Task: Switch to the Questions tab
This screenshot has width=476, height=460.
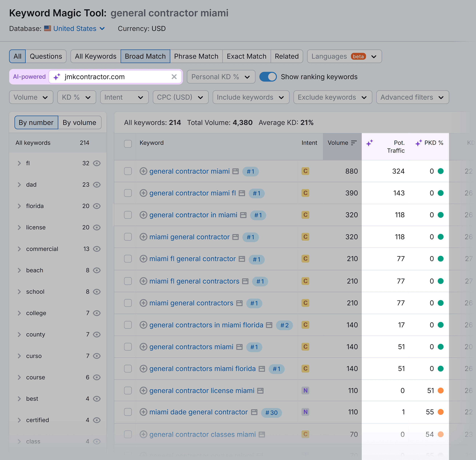Action: pyautogui.click(x=46, y=56)
